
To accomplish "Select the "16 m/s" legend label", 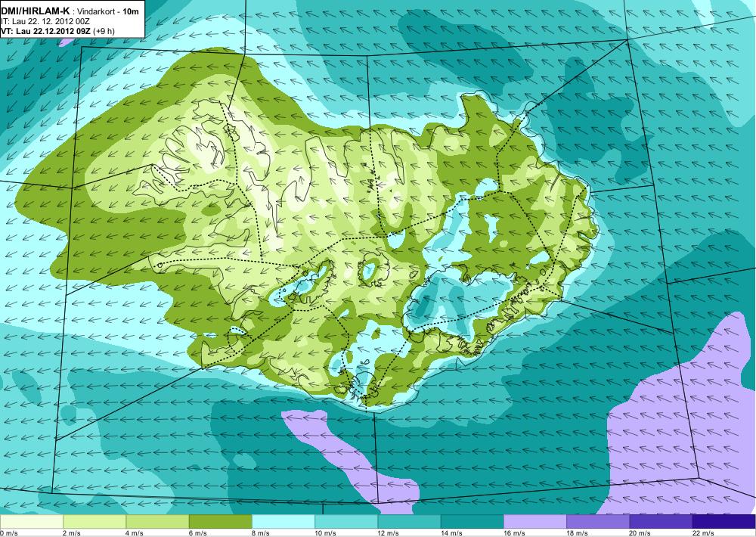I will point(514,533).
